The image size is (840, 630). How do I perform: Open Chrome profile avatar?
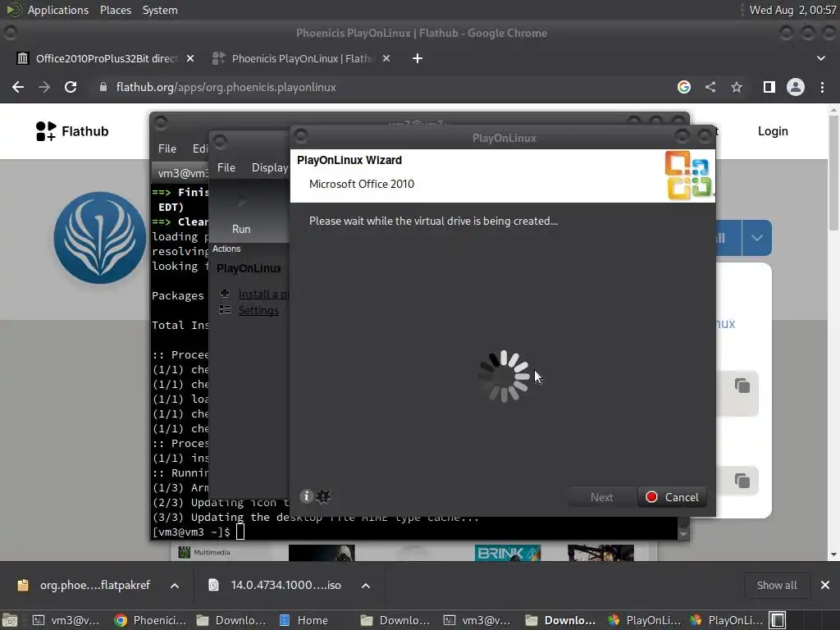pos(796,87)
